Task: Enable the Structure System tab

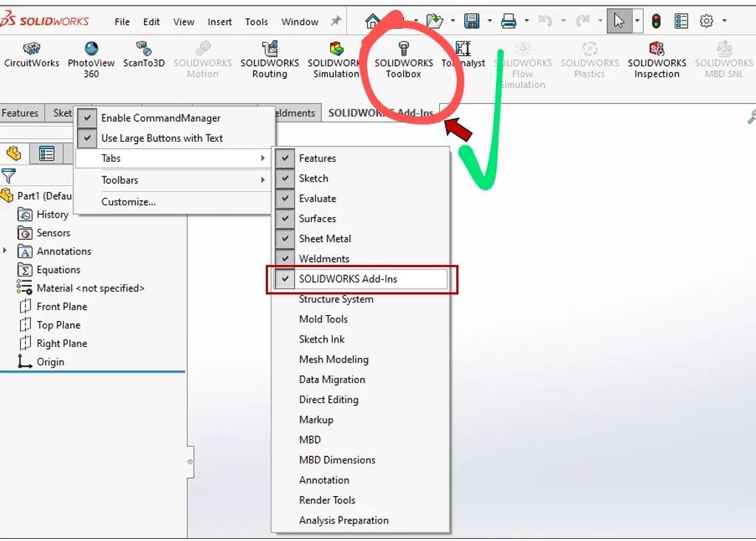Action: pos(336,299)
